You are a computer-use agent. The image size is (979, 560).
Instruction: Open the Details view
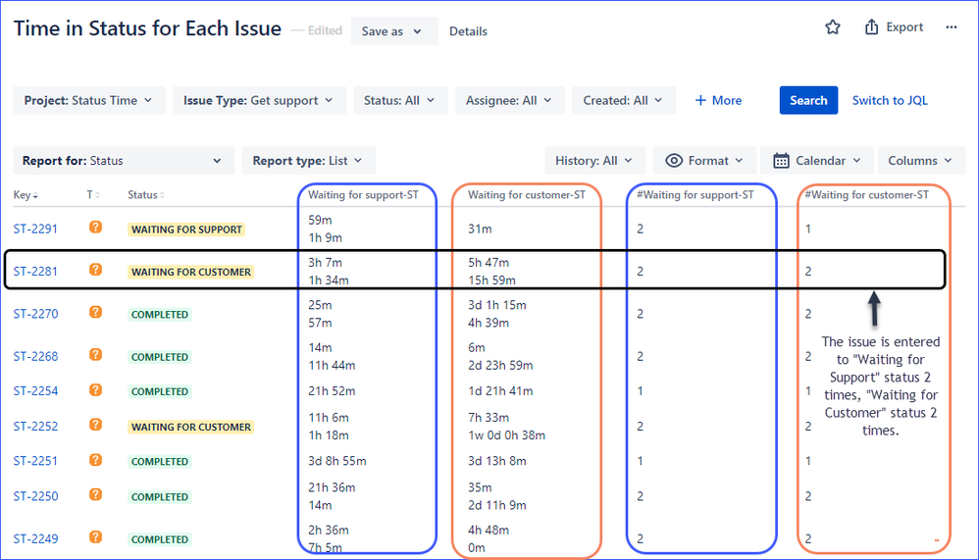(468, 31)
